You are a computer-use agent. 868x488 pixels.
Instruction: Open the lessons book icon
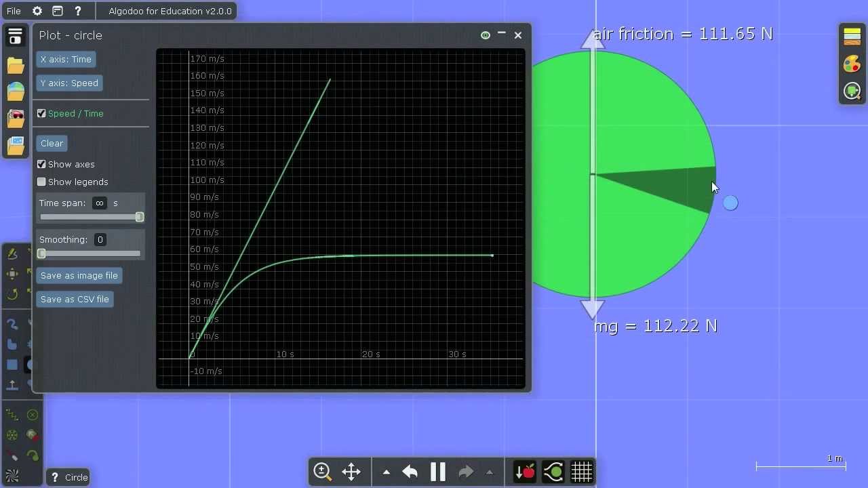(15, 145)
